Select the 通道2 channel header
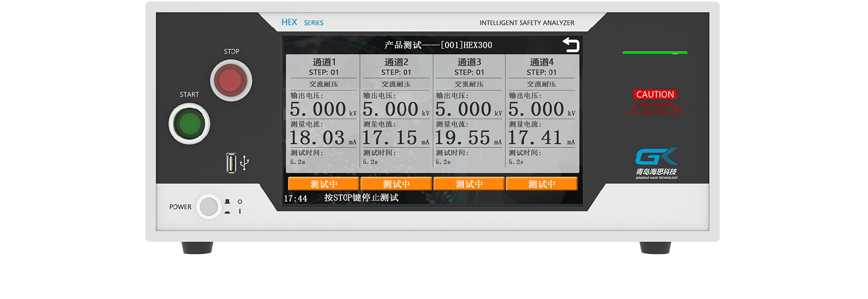The width and height of the screenshot is (868, 299). (x=396, y=62)
